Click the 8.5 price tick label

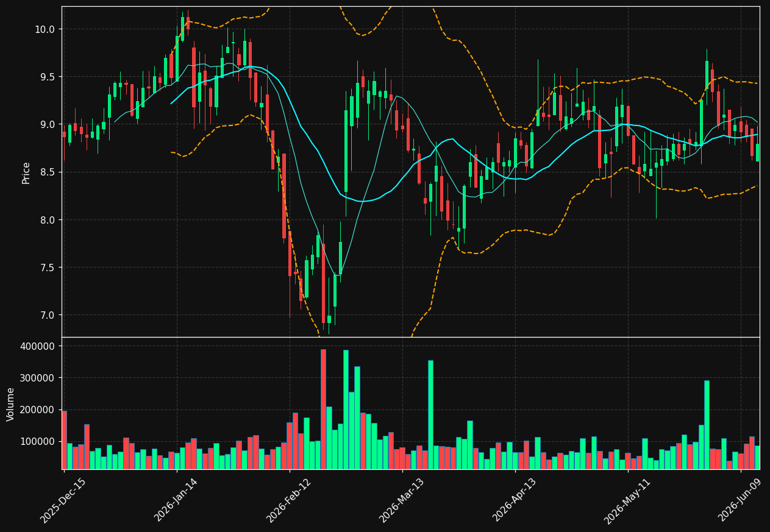46,172
